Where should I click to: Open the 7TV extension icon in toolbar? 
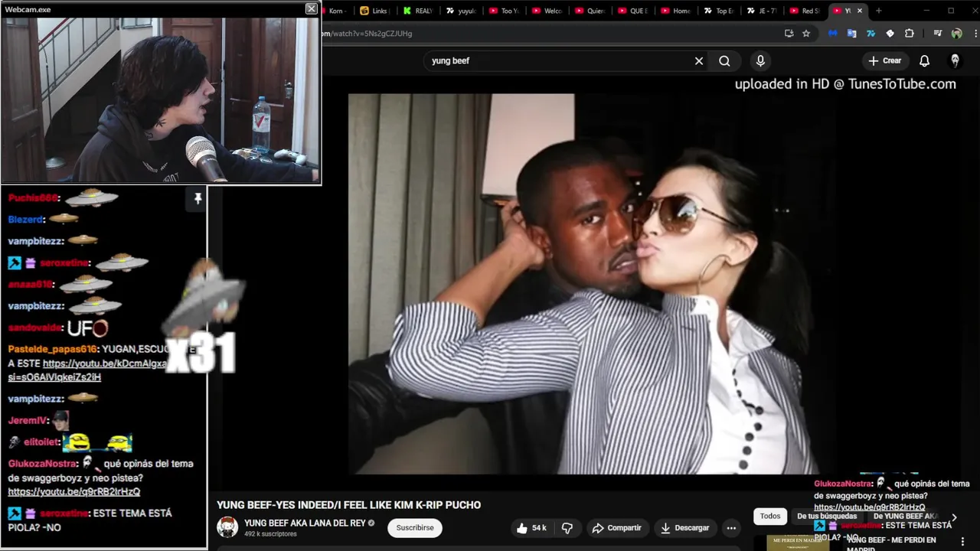(x=871, y=33)
